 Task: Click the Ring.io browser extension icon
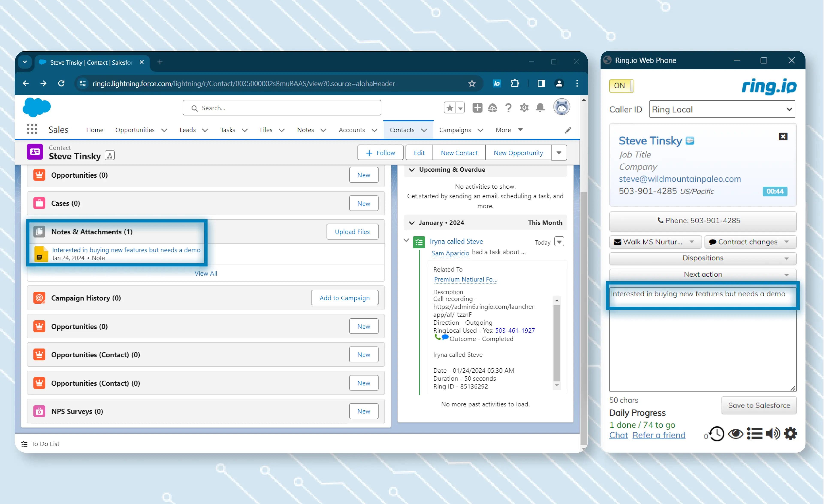pyautogui.click(x=496, y=83)
